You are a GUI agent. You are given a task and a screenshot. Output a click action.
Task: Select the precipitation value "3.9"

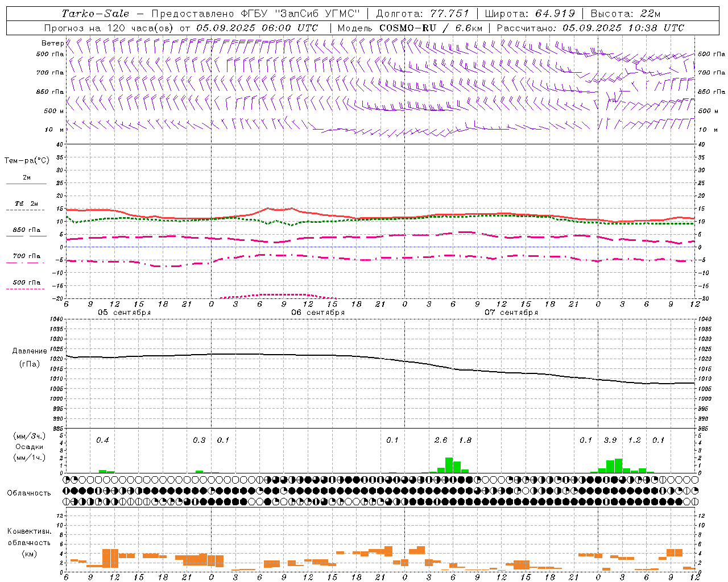tap(610, 440)
